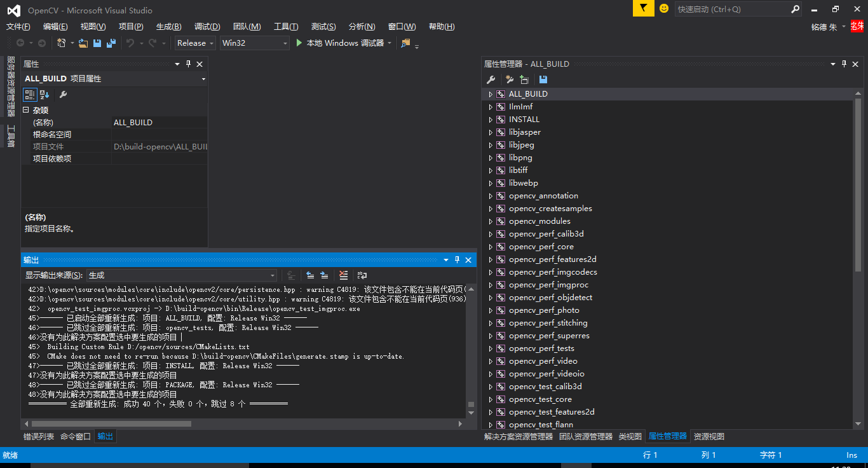Go to next message in Output
The image size is (868, 468).
click(324, 275)
